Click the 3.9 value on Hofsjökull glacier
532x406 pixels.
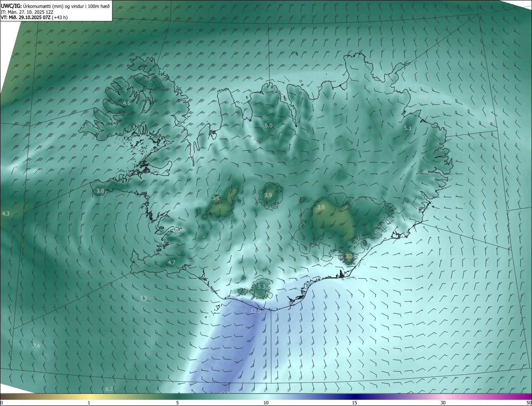point(268,196)
